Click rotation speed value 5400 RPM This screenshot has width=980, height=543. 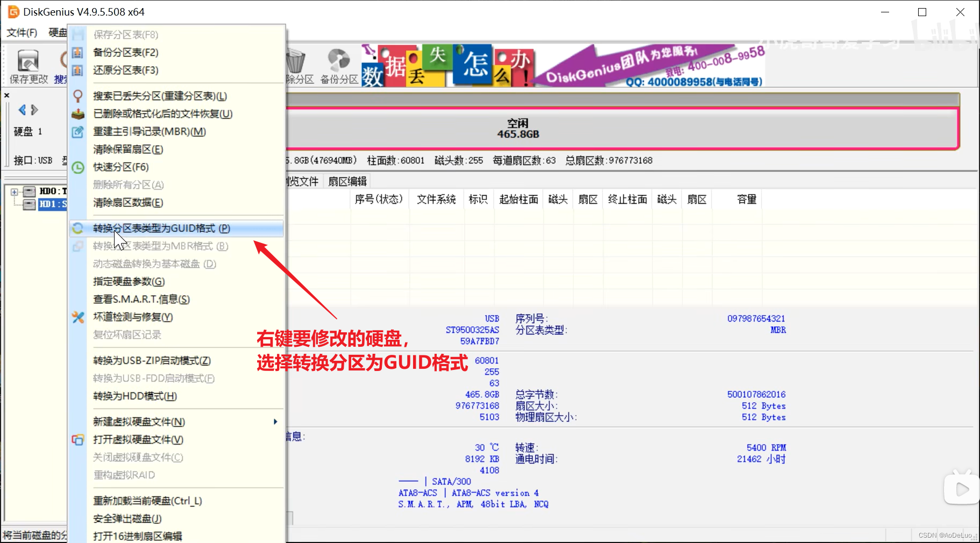(766, 448)
